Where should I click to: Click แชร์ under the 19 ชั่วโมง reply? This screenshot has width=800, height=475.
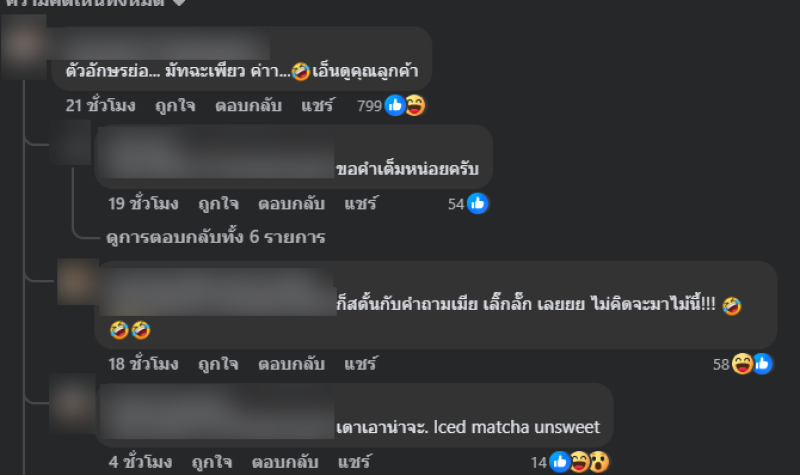pos(361,204)
